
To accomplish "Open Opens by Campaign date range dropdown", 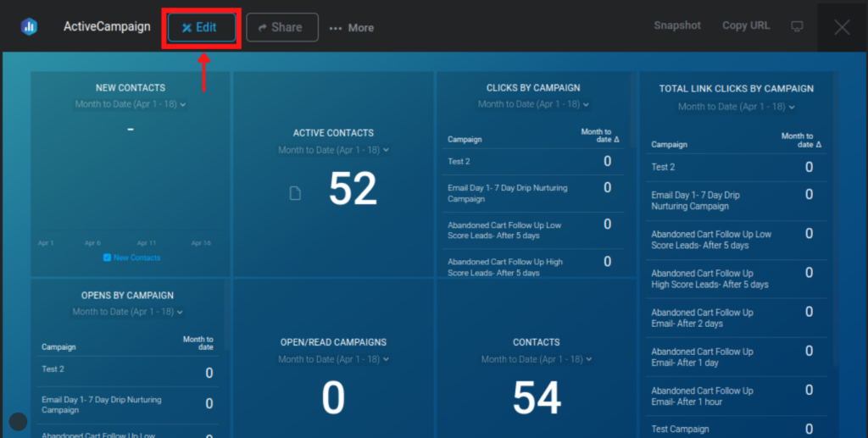I will (x=127, y=312).
